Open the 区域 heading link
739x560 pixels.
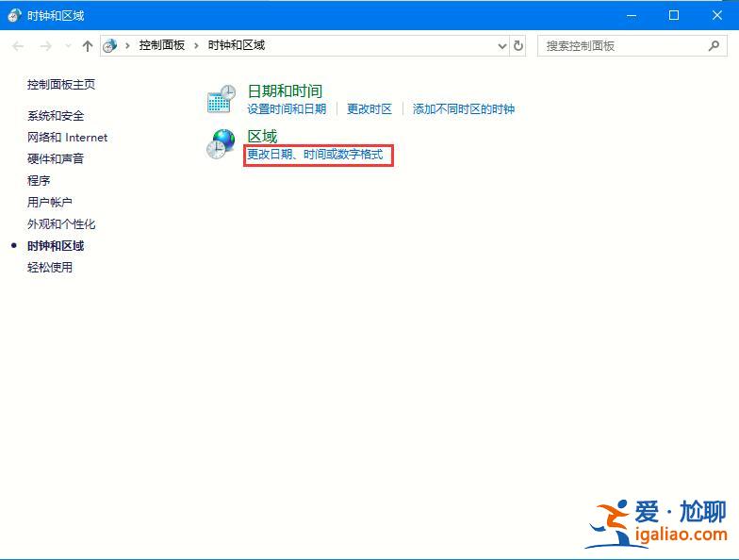[x=262, y=136]
